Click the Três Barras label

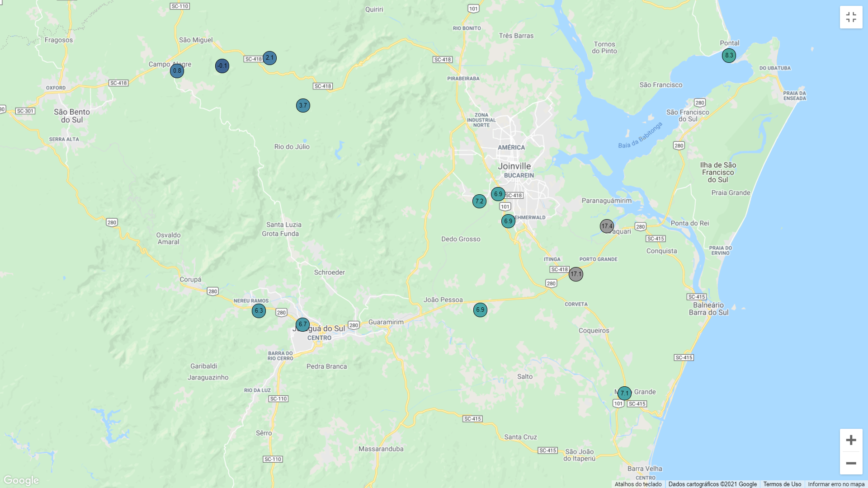click(x=516, y=36)
